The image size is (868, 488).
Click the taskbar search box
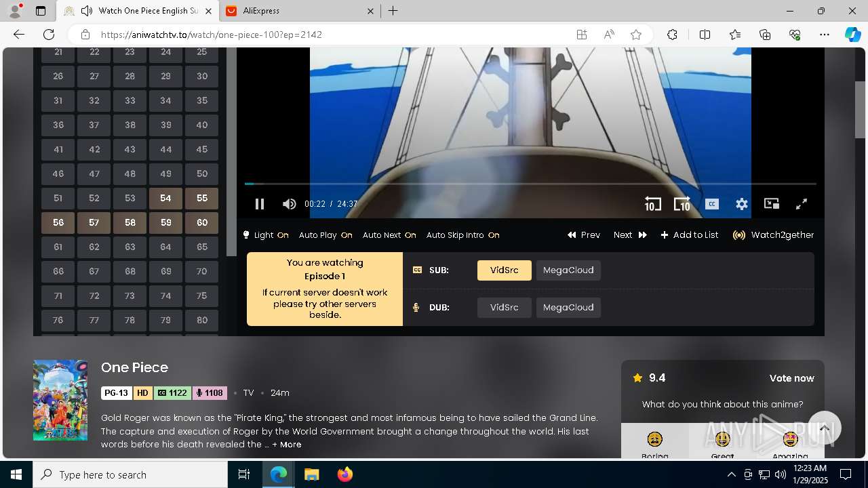130,474
